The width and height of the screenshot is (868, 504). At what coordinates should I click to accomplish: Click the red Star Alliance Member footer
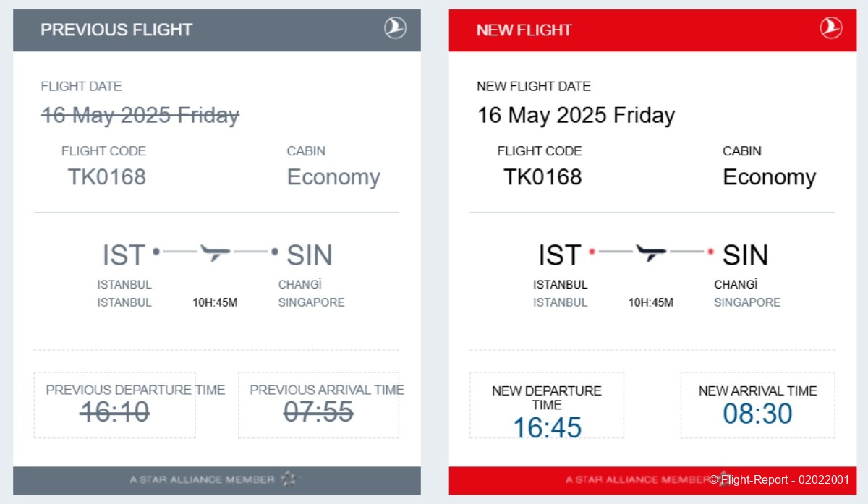tap(652, 480)
